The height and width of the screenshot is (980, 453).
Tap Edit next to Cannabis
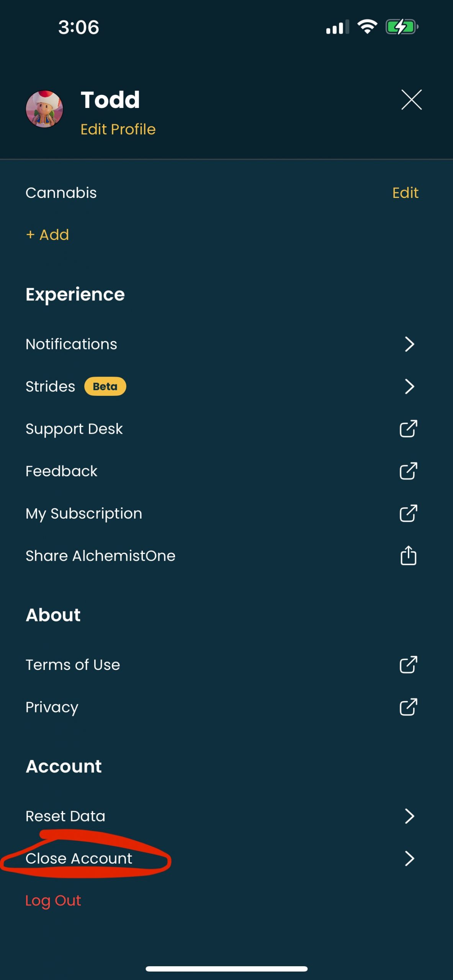tap(405, 193)
